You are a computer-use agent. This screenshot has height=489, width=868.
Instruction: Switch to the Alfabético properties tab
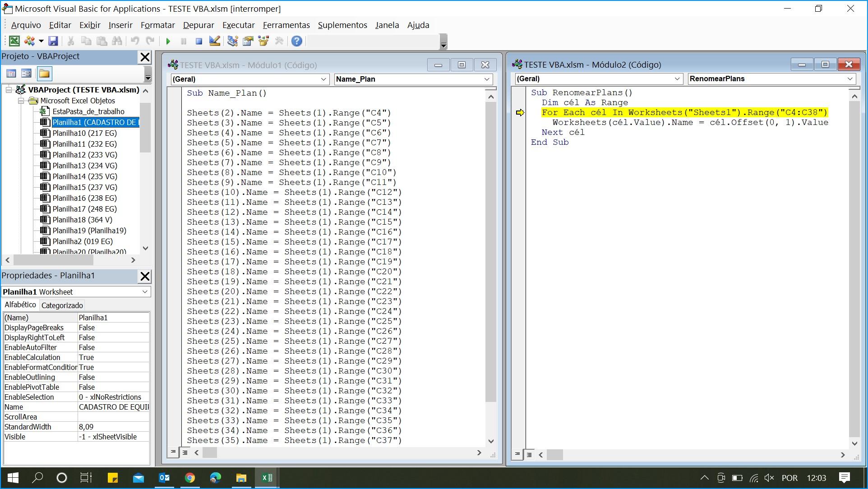point(20,305)
